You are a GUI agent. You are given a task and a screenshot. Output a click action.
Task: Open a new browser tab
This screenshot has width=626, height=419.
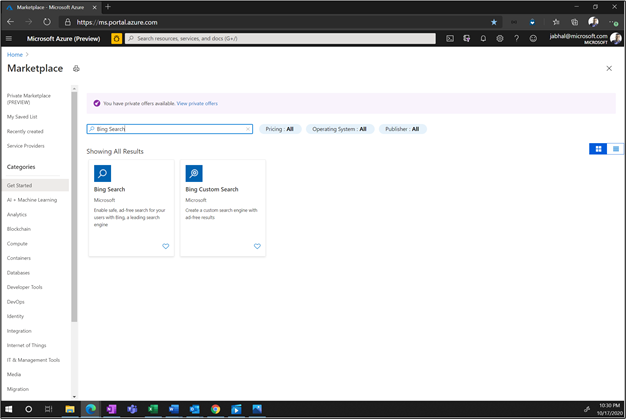108,7
